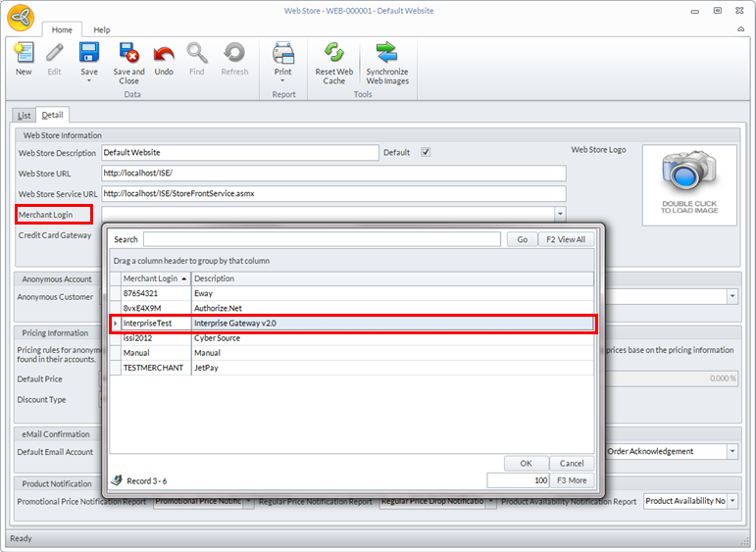Click Synchronize Web Images icon

(387, 55)
